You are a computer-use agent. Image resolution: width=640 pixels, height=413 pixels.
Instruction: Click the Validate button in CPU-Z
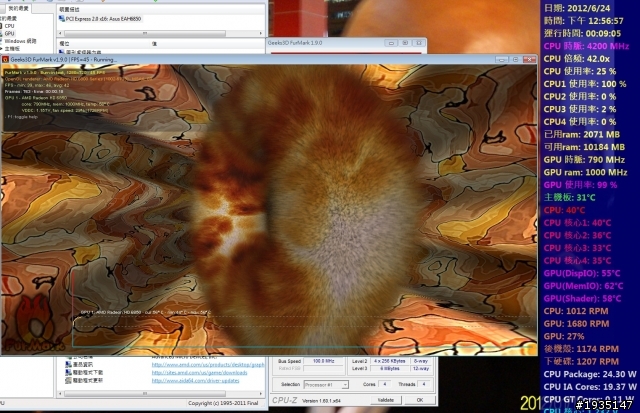386,400
